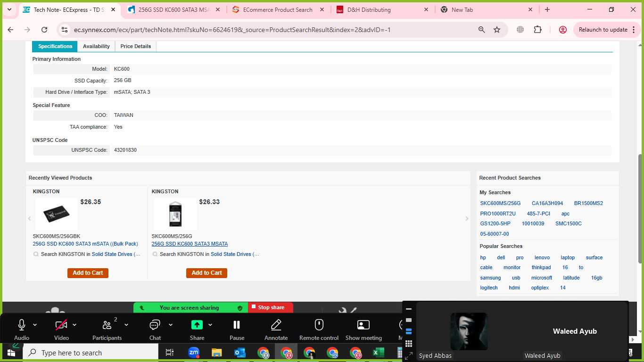Click the BR1500MS2 recent search
This screenshot has width=644, height=362.
pos(588,203)
